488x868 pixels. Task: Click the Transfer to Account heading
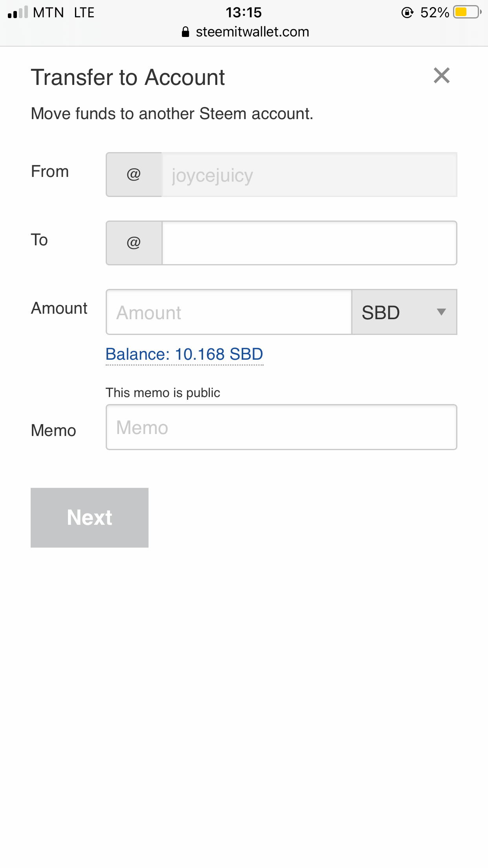pyautogui.click(x=128, y=77)
